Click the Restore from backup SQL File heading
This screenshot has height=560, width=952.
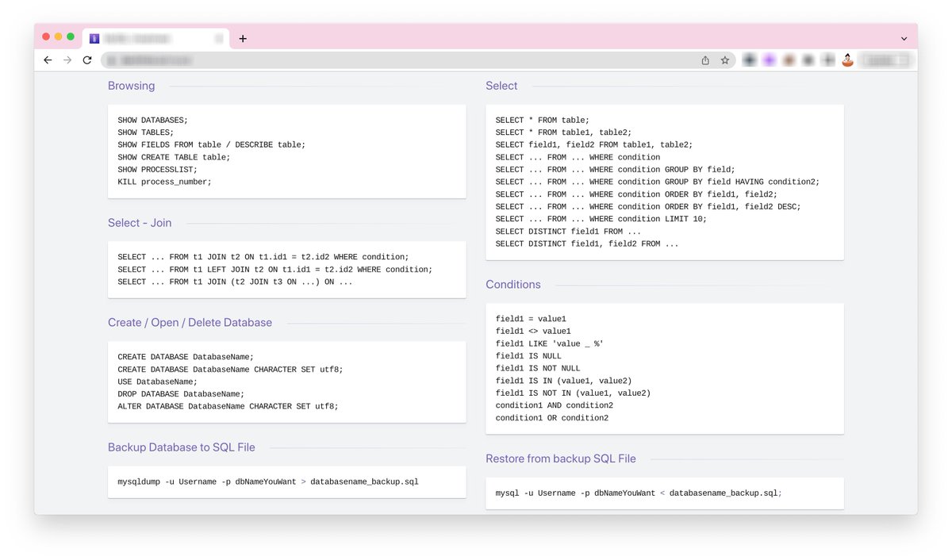561,458
